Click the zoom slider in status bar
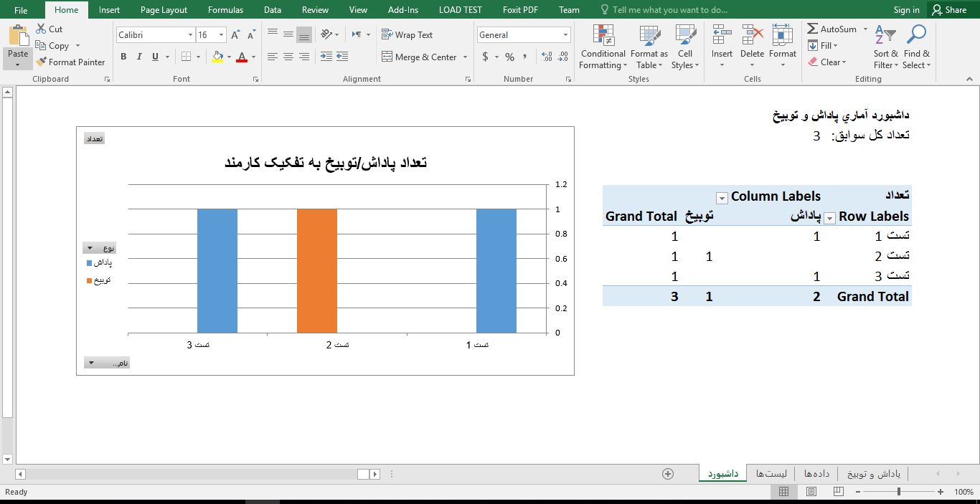The image size is (980, 504). 899,492
